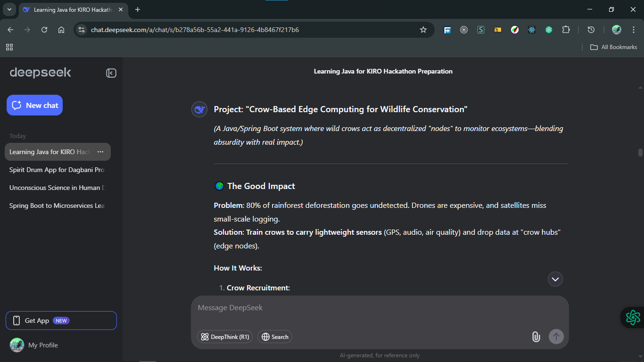
Task: Click the send message arrow button
Action: click(556, 337)
